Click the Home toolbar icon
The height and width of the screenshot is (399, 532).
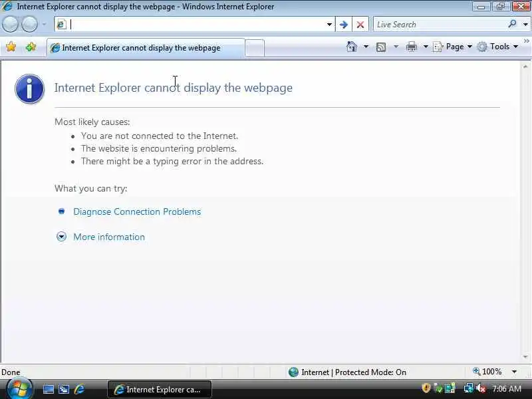352,47
